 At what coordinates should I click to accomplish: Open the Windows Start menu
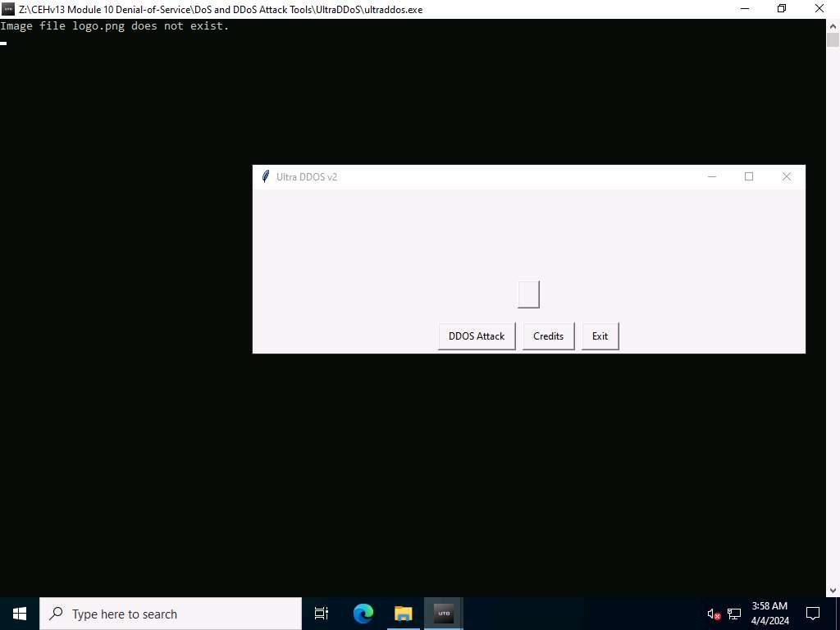[20, 614]
